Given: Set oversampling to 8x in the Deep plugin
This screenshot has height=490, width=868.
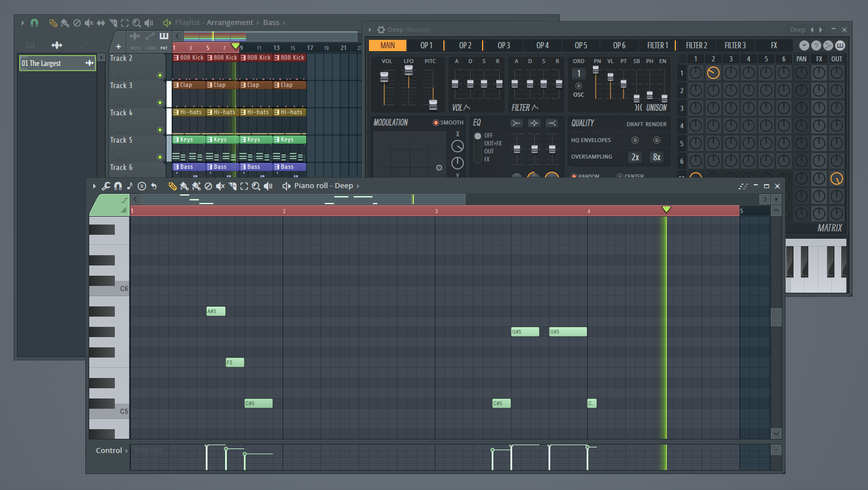Looking at the screenshot, I should (x=657, y=157).
